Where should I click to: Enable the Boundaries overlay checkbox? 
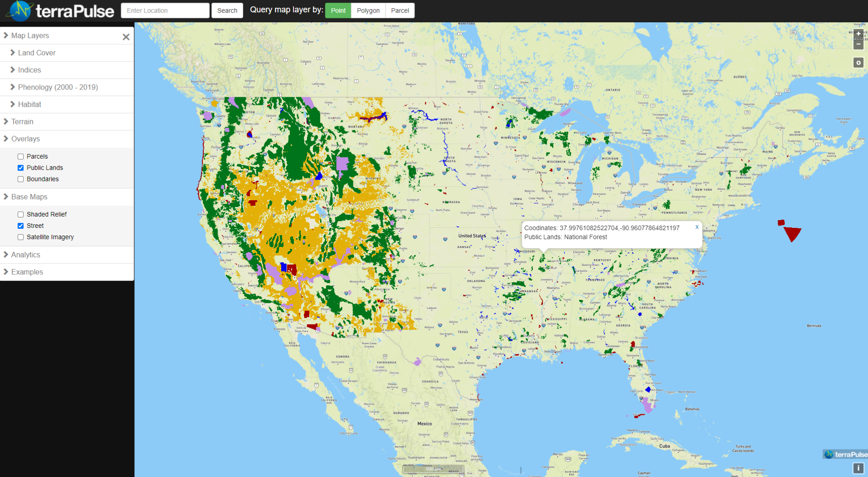point(20,179)
